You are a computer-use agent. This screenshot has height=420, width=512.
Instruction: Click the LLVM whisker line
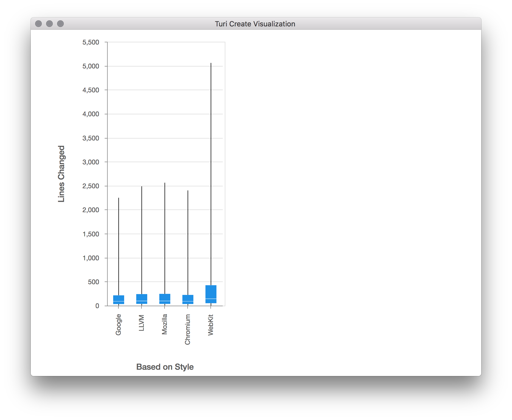coord(142,240)
